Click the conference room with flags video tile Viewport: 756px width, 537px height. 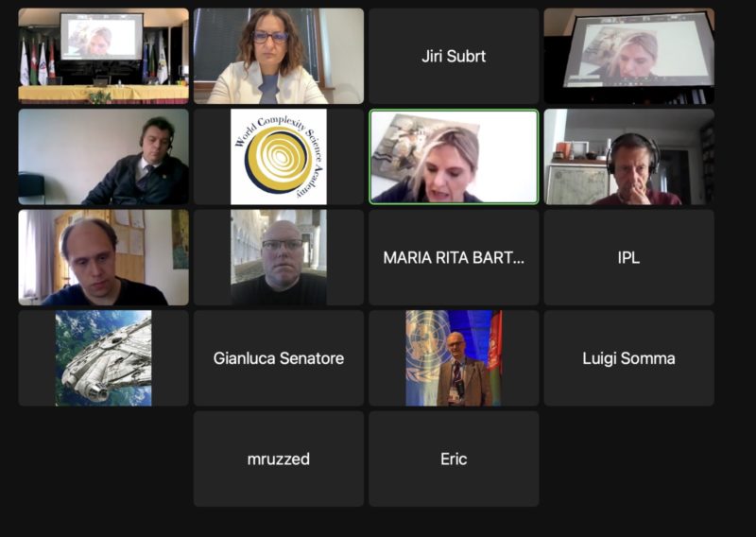click(x=103, y=56)
